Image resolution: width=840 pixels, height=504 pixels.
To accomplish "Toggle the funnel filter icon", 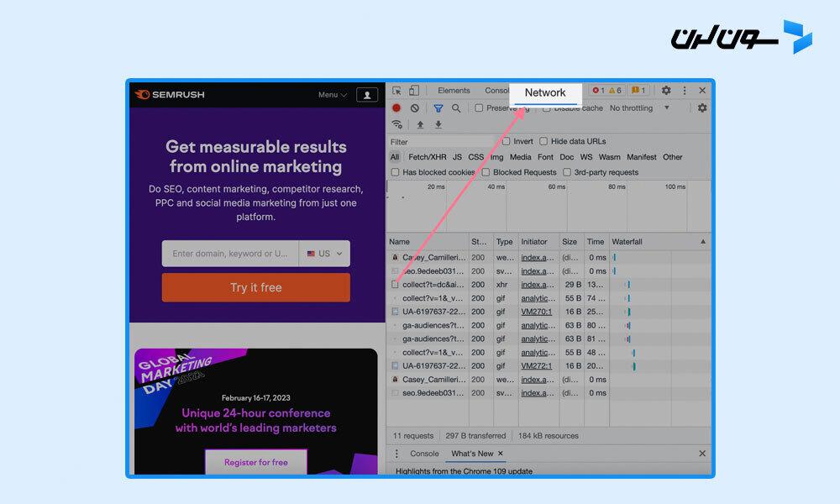I will tap(438, 108).
